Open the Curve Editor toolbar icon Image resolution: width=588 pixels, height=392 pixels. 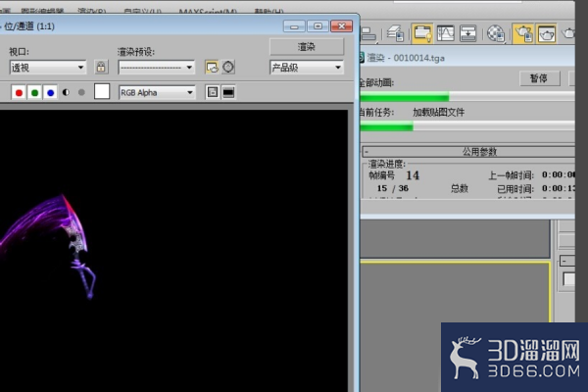(x=445, y=33)
